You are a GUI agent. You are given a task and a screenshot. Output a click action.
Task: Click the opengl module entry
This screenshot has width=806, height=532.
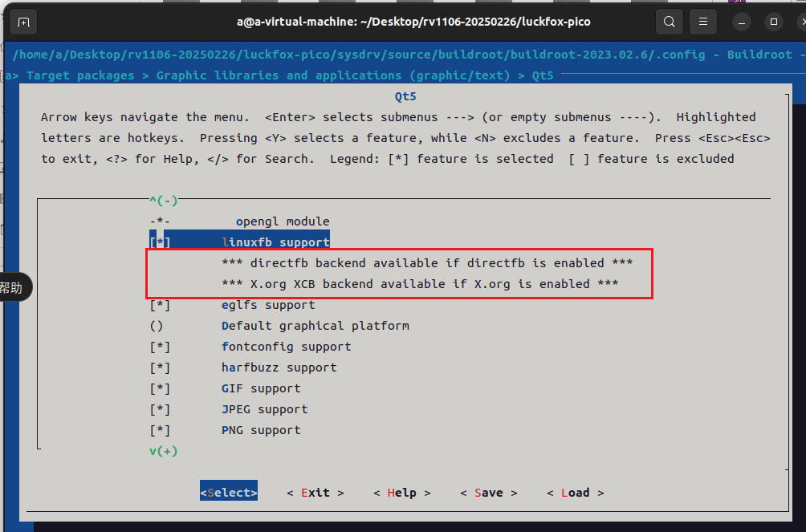[x=283, y=221]
